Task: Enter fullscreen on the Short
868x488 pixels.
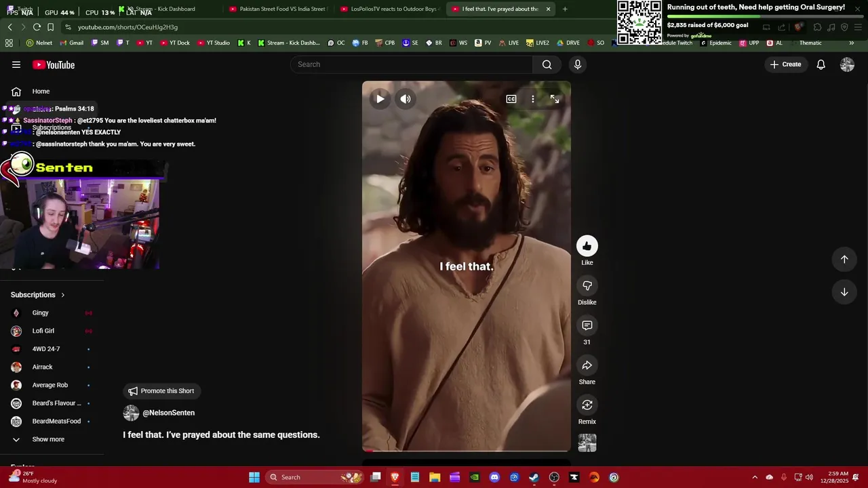Action: [x=555, y=99]
